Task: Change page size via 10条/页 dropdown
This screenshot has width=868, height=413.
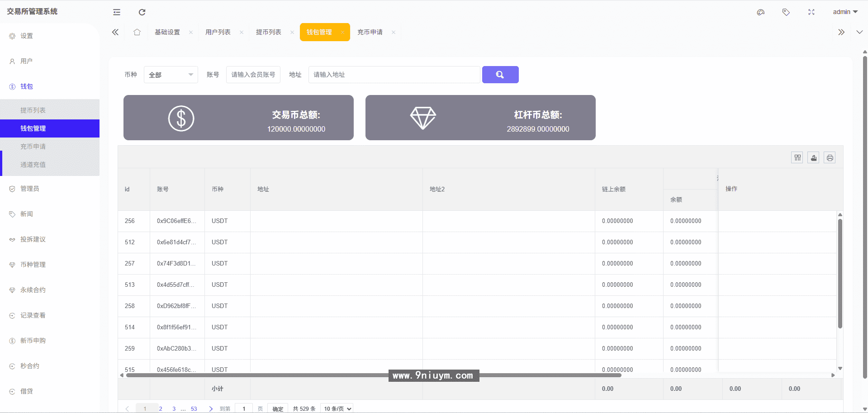Action: click(337, 408)
